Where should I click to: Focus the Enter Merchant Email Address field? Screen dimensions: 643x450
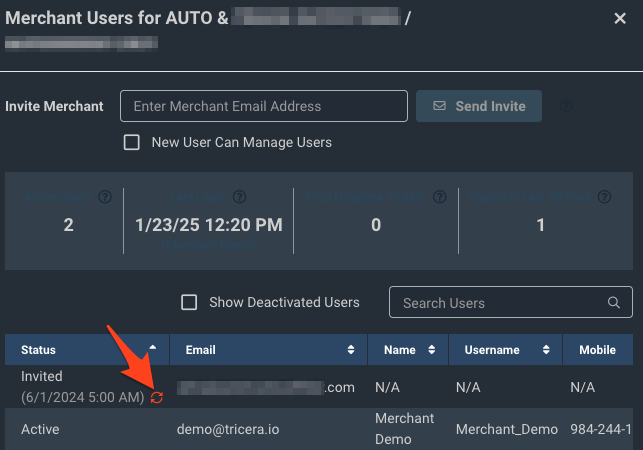pyautogui.click(x=264, y=106)
